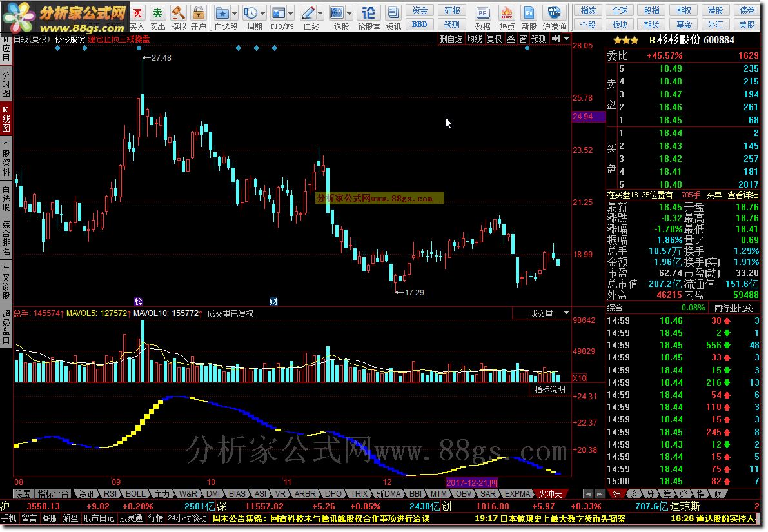The width and height of the screenshot is (768, 532).
Task: Click the 开户 lock icon
Action: click(199, 14)
